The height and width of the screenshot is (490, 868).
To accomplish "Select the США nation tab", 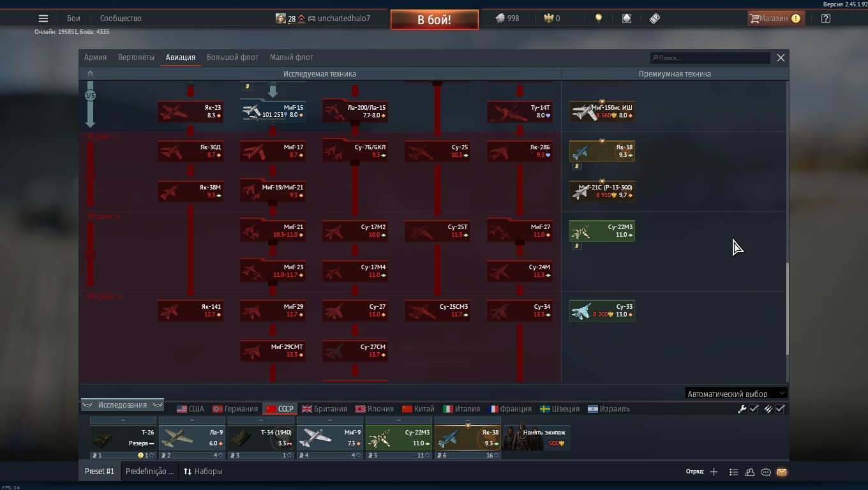I will 190,409.
